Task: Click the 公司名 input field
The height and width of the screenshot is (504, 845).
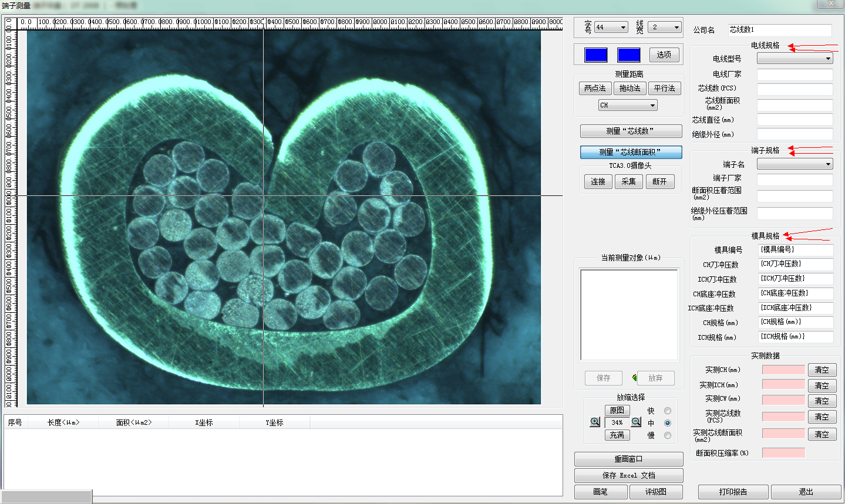Action: pos(780,30)
